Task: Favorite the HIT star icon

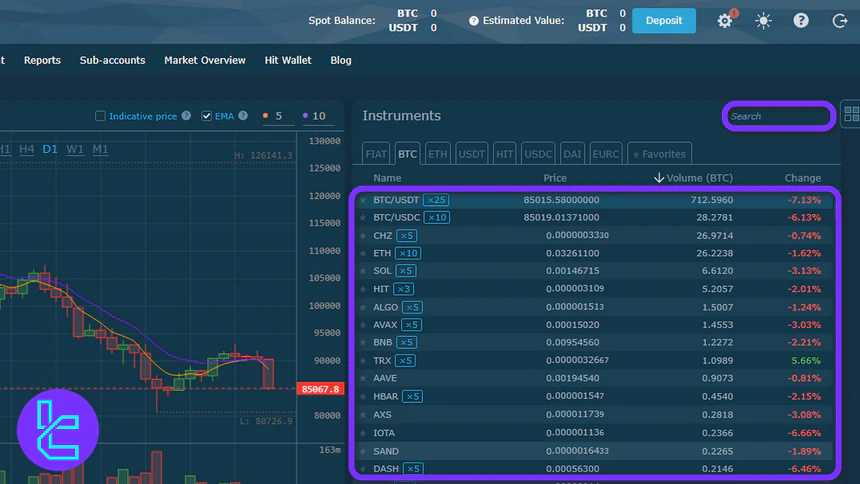Action: 363,289
